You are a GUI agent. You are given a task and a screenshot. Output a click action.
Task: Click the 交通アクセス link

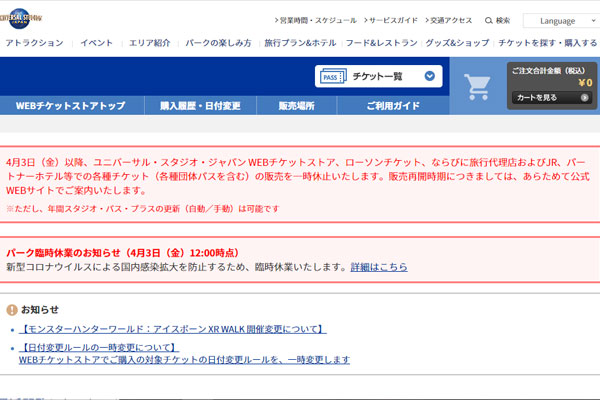coord(449,20)
